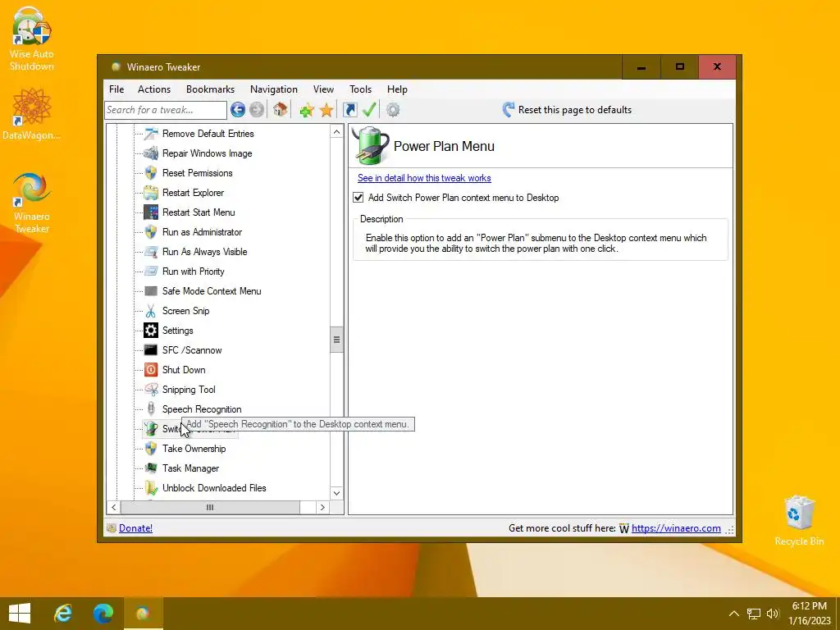Click the grey Forward navigation arrow
The height and width of the screenshot is (630, 840).
pos(257,110)
